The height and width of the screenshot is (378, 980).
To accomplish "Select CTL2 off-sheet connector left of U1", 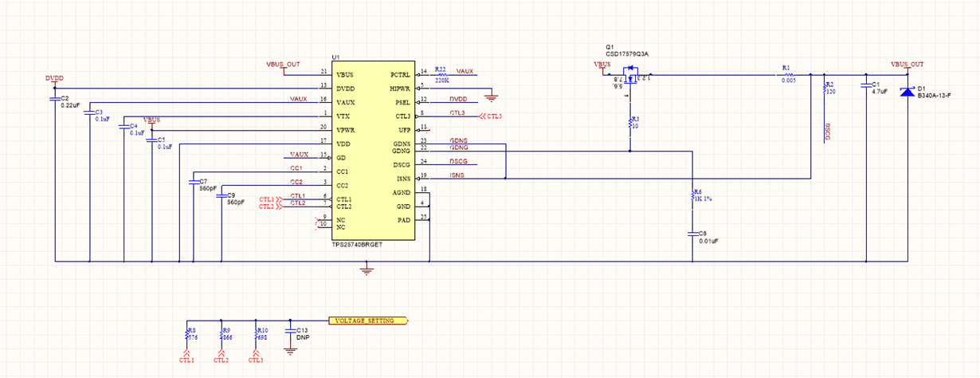I will click(x=271, y=207).
